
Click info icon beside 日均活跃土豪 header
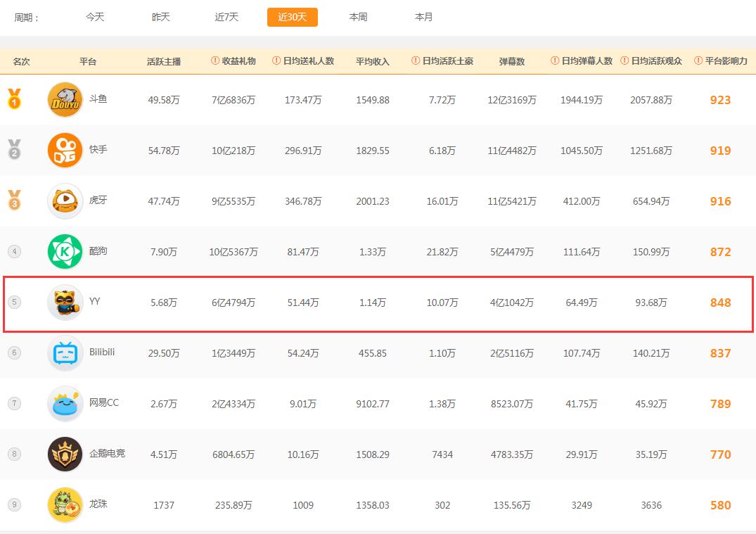coord(416,61)
